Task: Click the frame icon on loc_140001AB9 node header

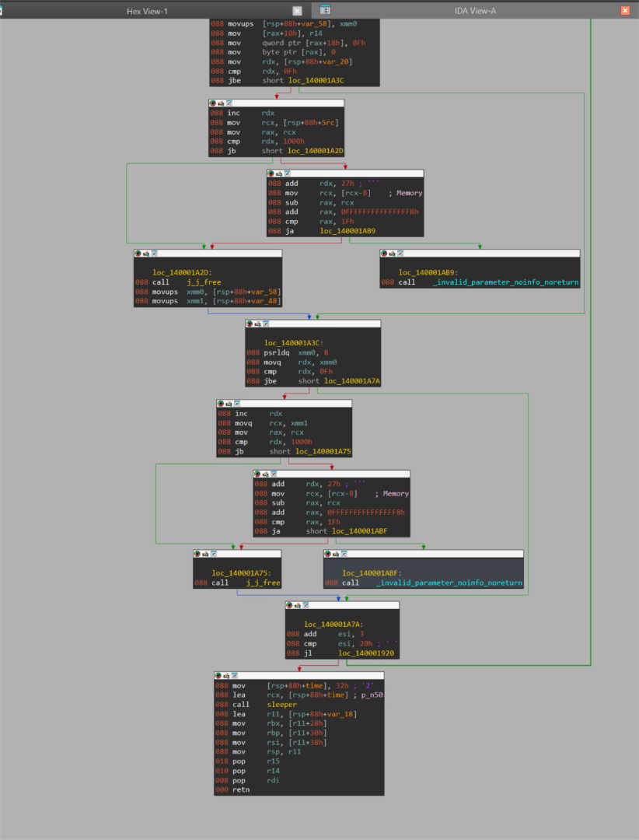Action: click(402, 253)
